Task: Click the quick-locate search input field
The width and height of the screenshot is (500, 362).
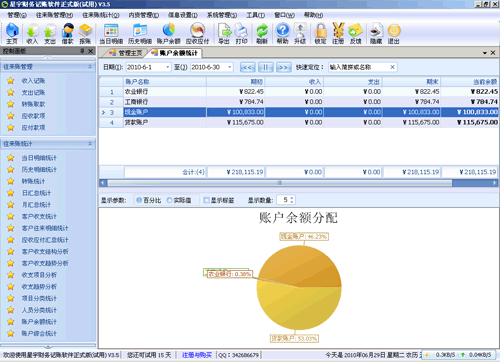Action: 359,67
